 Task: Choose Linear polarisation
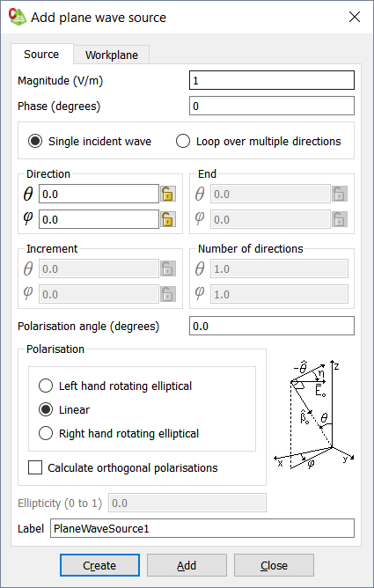point(64,409)
